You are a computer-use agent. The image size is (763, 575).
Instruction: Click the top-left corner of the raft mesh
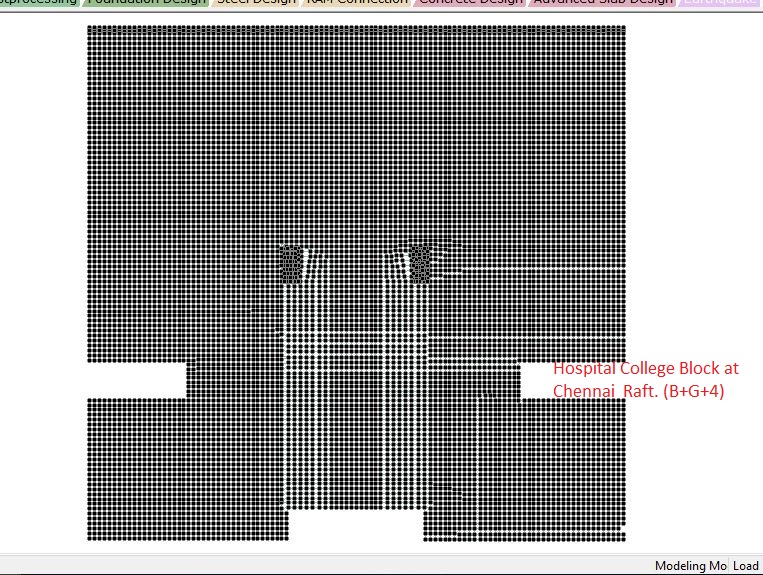[90, 28]
